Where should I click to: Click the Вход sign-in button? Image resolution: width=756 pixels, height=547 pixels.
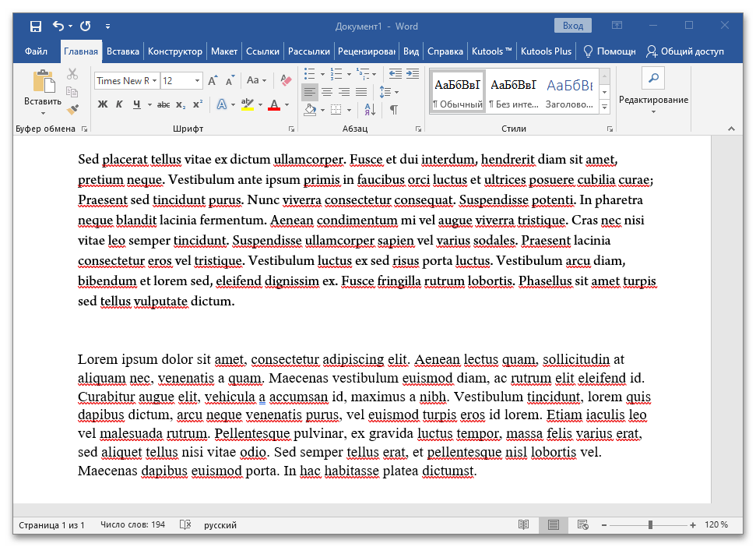click(x=572, y=26)
